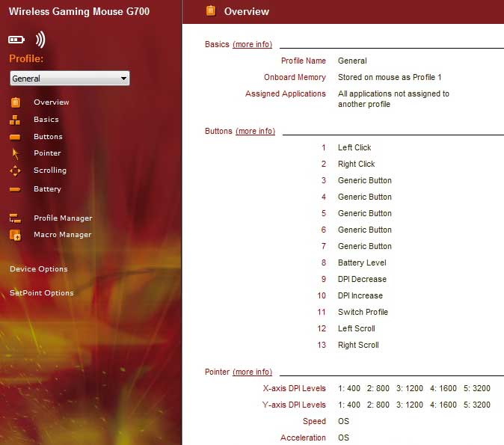Click the Overview header clipboard icon
Image resolution: width=504 pixels, height=445 pixels.
[211, 10]
